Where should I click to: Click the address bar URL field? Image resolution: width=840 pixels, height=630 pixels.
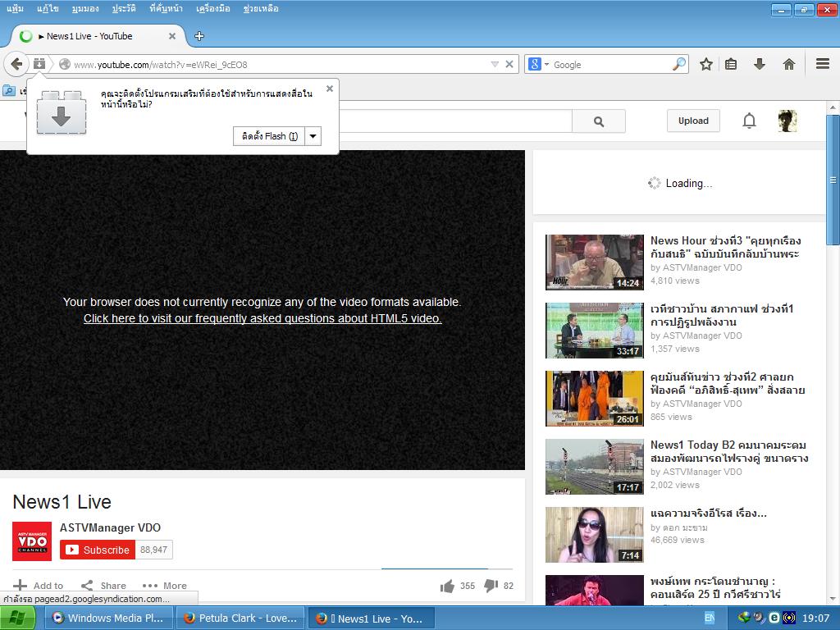click(279, 64)
